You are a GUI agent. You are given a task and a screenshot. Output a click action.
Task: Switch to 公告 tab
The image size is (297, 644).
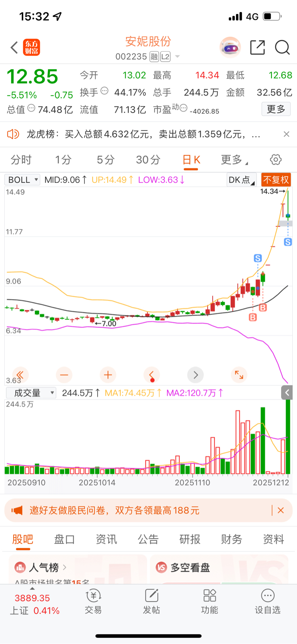[148, 539]
